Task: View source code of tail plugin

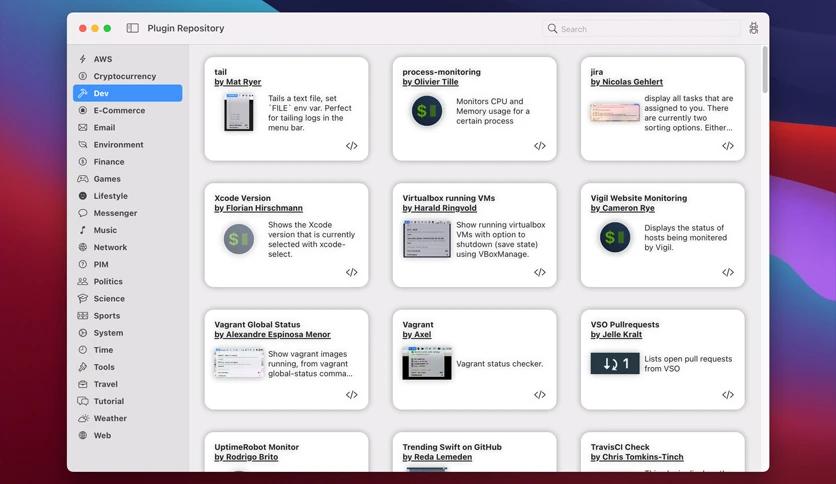Action: [351, 146]
